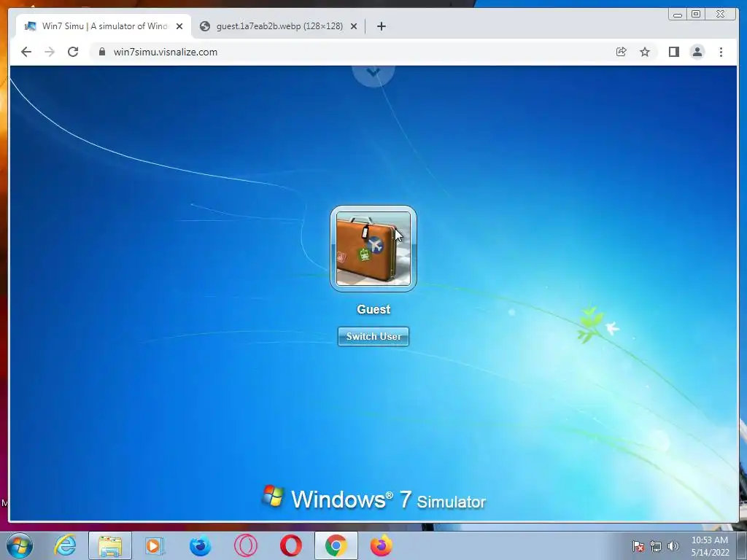View site information lock icon
747x560 pixels.
pyautogui.click(x=102, y=52)
